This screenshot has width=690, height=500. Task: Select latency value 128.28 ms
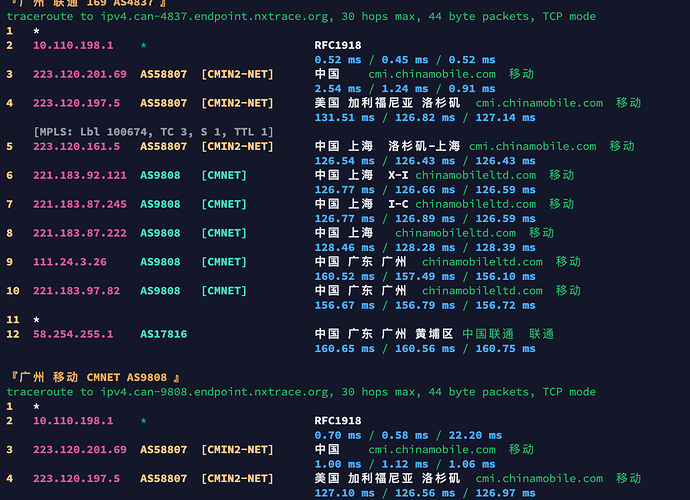(x=425, y=248)
